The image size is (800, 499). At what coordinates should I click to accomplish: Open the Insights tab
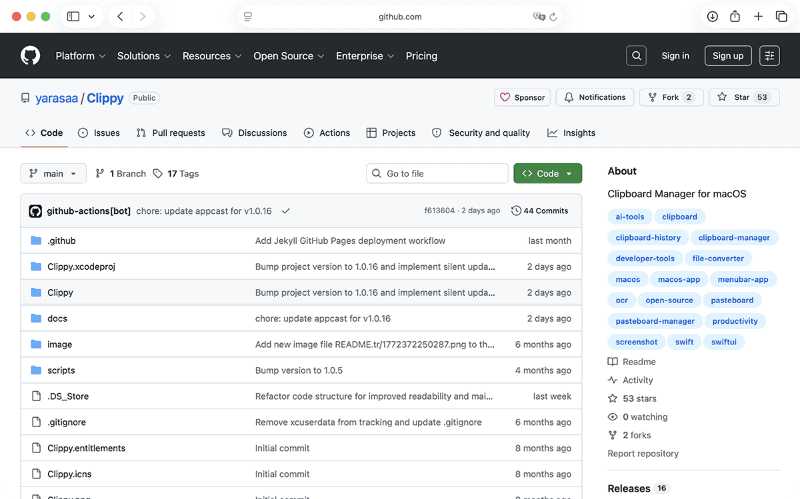click(x=571, y=133)
